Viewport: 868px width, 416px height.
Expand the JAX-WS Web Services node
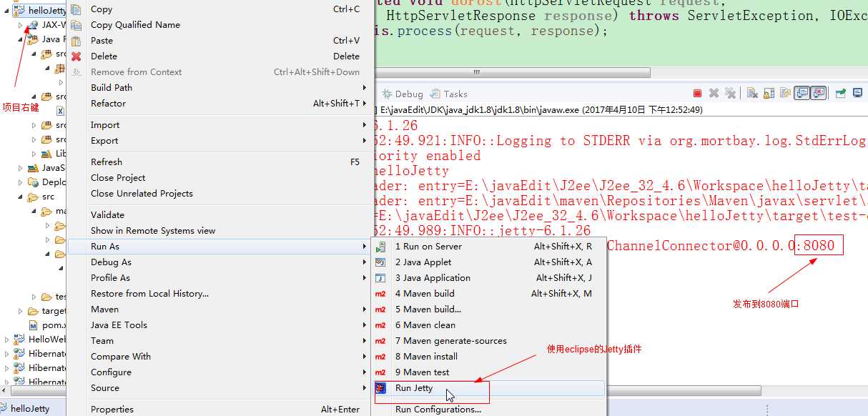point(21,25)
